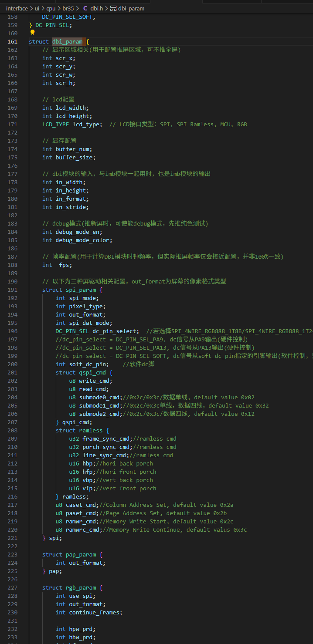
Task: Open the 'dbi.h' breadcrumb file dropdown
Action: coord(96,8)
